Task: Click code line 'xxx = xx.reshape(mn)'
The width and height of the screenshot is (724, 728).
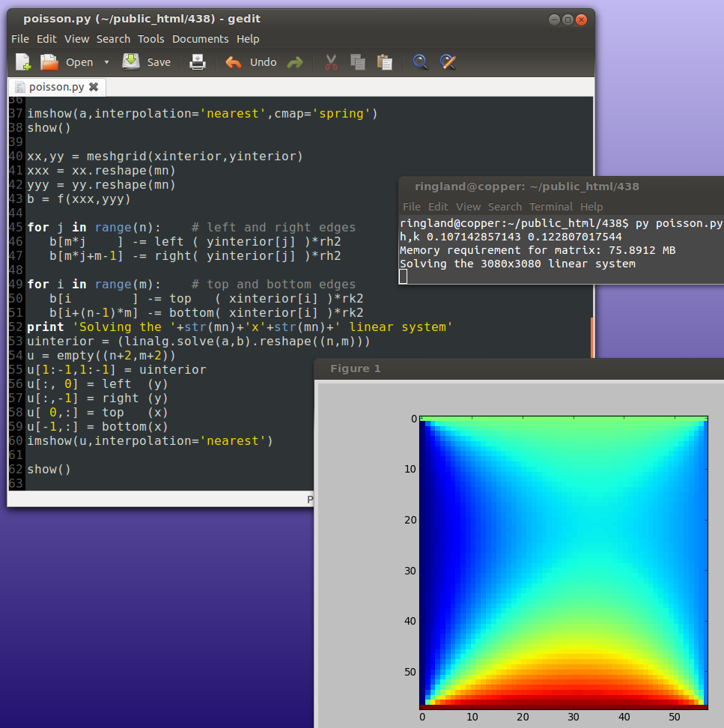Action: (x=101, y=171)
